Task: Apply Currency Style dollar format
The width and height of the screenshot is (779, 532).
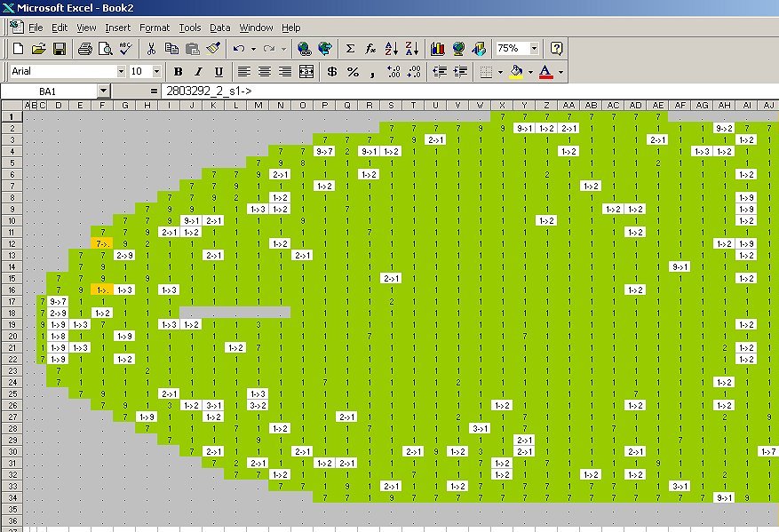Action: tap(332, 72)
